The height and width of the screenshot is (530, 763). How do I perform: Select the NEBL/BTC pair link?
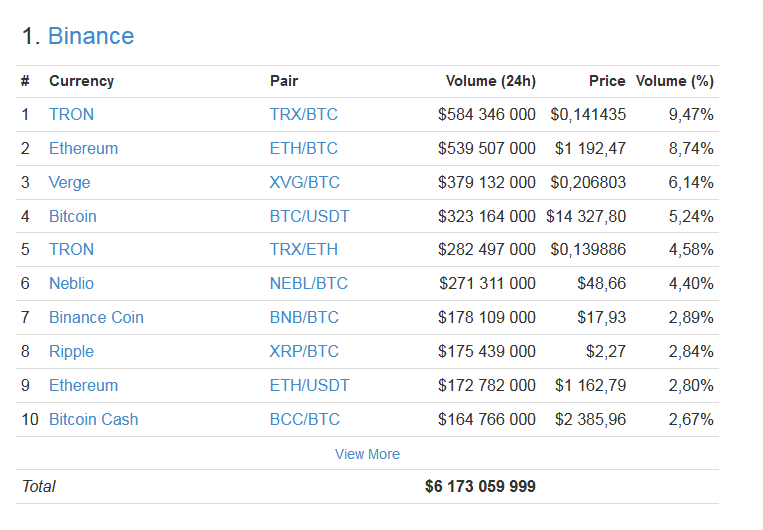[x=308, y=284]
